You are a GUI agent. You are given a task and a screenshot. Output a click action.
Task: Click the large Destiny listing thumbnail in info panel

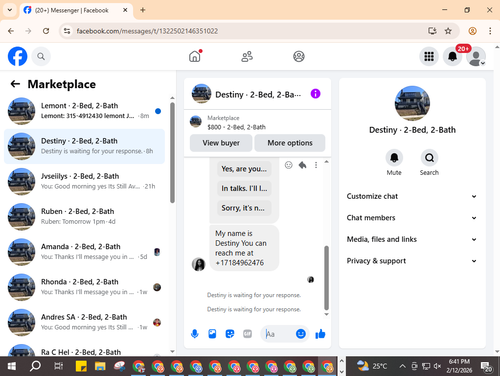412,103
